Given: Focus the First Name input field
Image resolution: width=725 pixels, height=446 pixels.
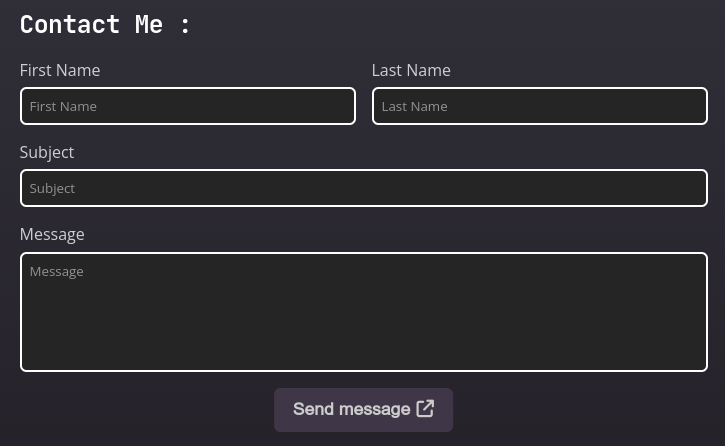Looking at the screenshot, I should (x=187, y=106).
